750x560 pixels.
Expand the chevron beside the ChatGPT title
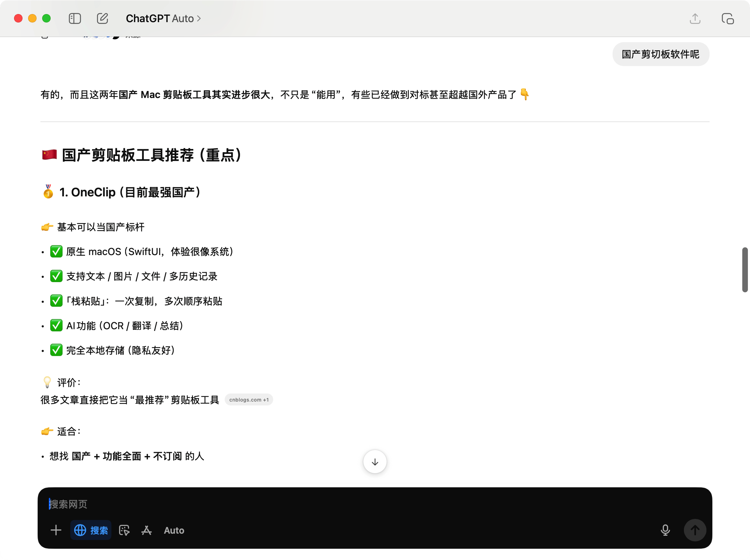pyautogui.click(x=198, y=18)
